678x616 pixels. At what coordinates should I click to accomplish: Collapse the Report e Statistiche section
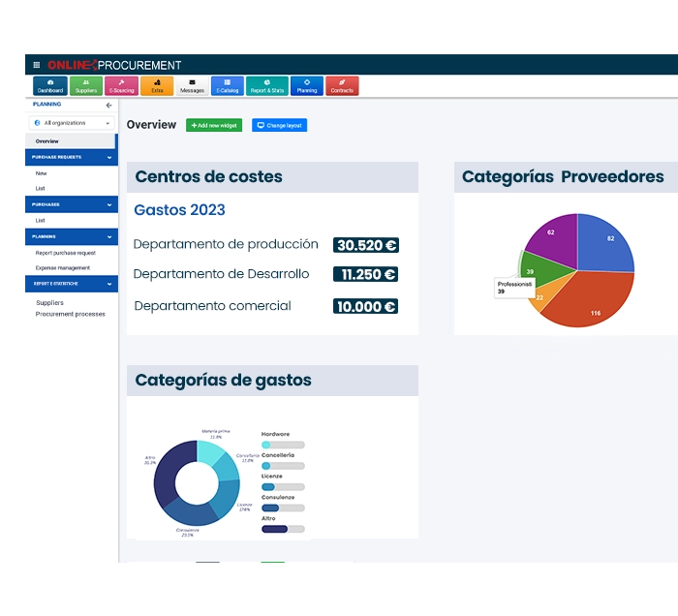[72, 284]
